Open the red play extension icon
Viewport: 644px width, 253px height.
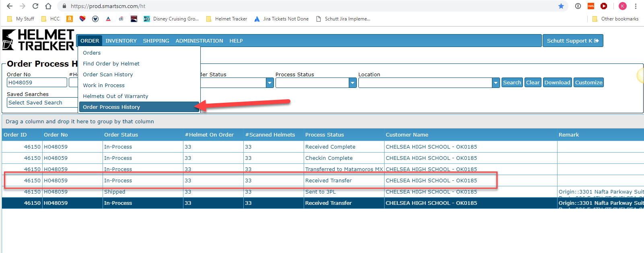point(604,6)
